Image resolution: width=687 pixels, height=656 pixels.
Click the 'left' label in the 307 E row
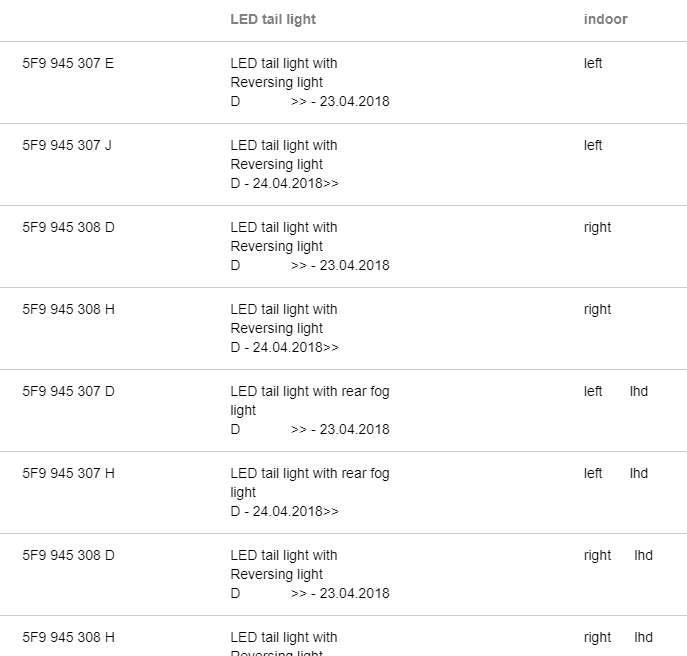(593, 64)
